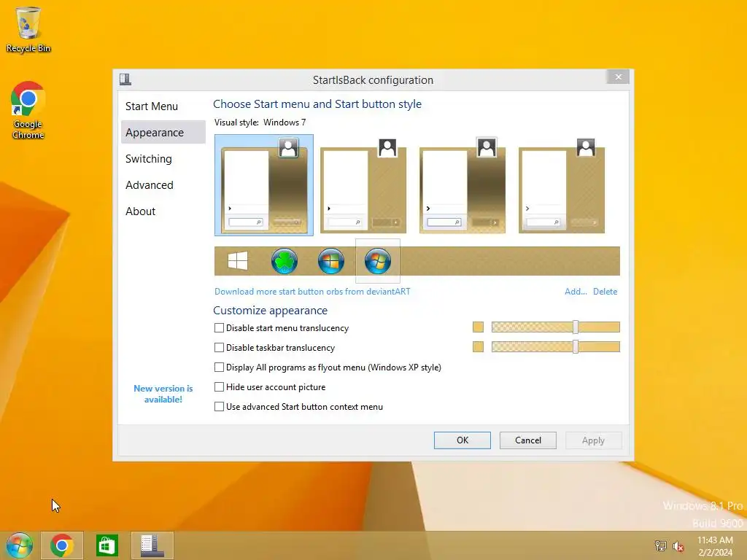Select the third start menu style thumbnail
This screenshot has height=560, width=747.
(x=462, y=186)
